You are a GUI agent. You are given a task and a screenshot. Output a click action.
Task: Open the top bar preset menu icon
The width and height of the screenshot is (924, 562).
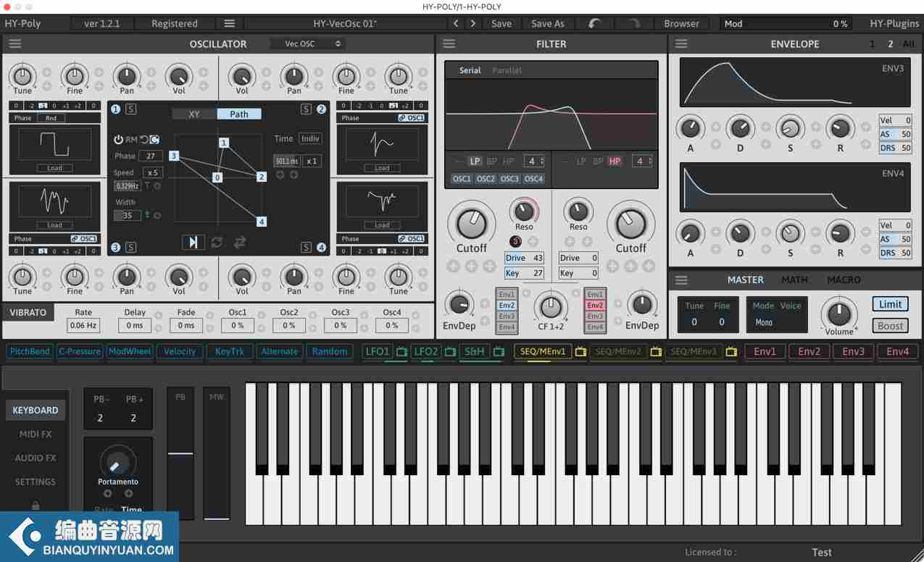230,23
